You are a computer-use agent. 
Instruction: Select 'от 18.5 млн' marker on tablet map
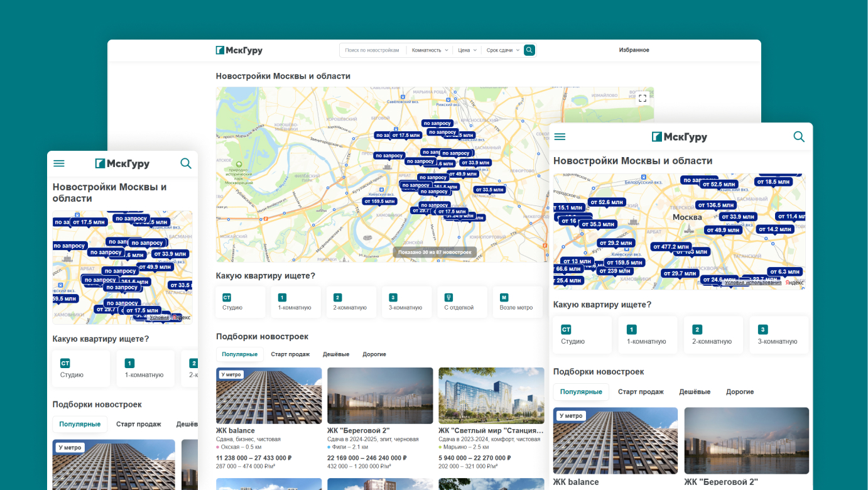pyautogui.click(x=774, y=182)
